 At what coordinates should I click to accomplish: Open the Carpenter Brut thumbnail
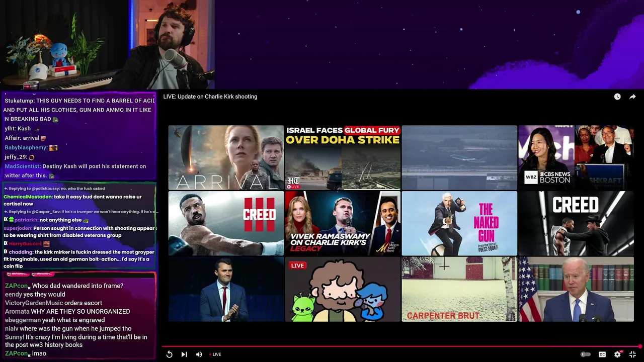[459, 289]
